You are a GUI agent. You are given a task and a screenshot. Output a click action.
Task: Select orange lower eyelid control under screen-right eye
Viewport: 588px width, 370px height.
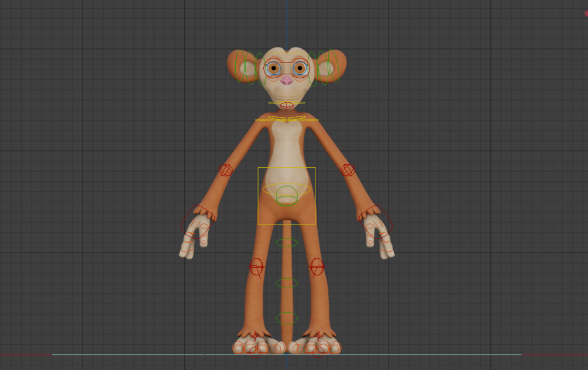click(x=300, y=78)
